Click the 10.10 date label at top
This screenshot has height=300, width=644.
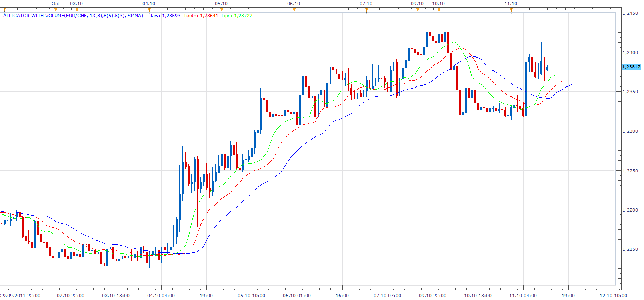coord(438,4)
